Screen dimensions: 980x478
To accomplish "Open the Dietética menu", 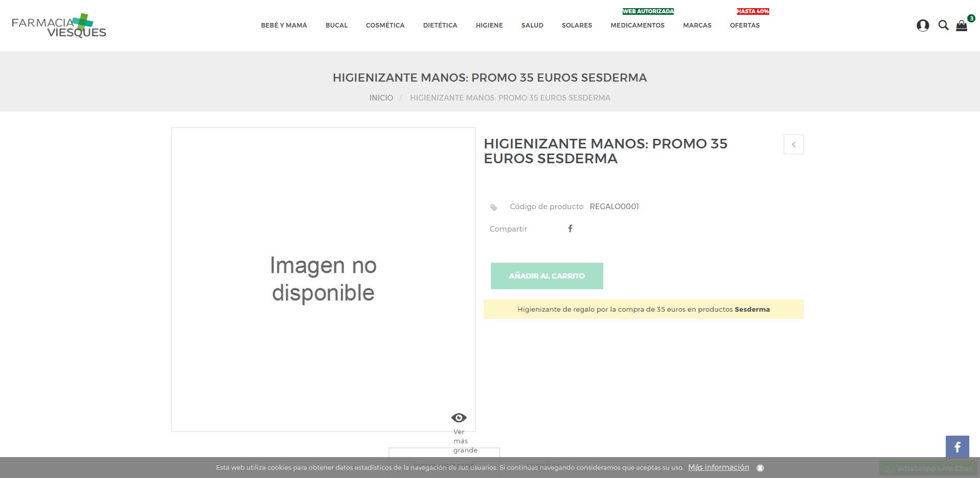I will [440, 26].
